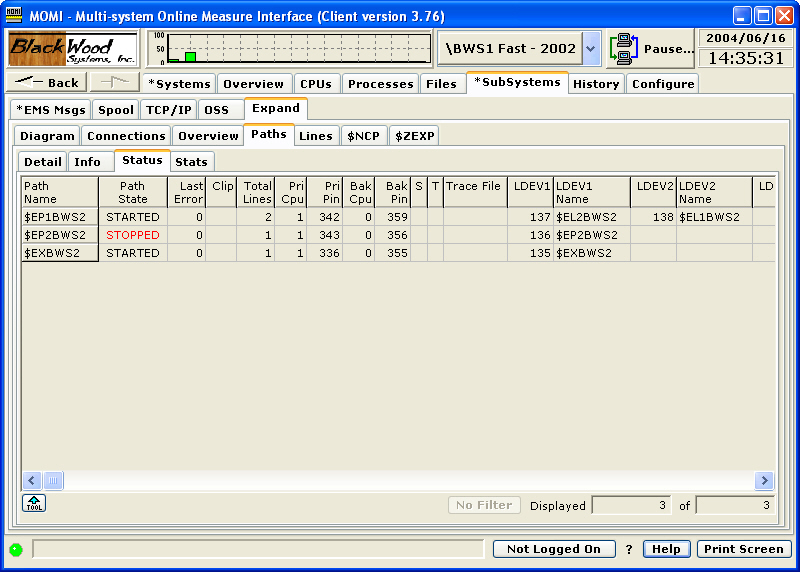Select the $EP2BWS2 path row
This screenshot has width=800, height=572.
[x=60, y=235]
